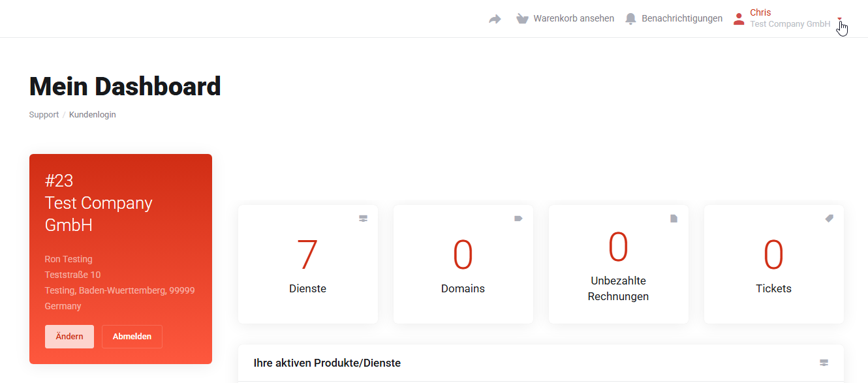Click the 0 count on Tickets card
This screenshot has height=383, width=868.
[774, 254]
